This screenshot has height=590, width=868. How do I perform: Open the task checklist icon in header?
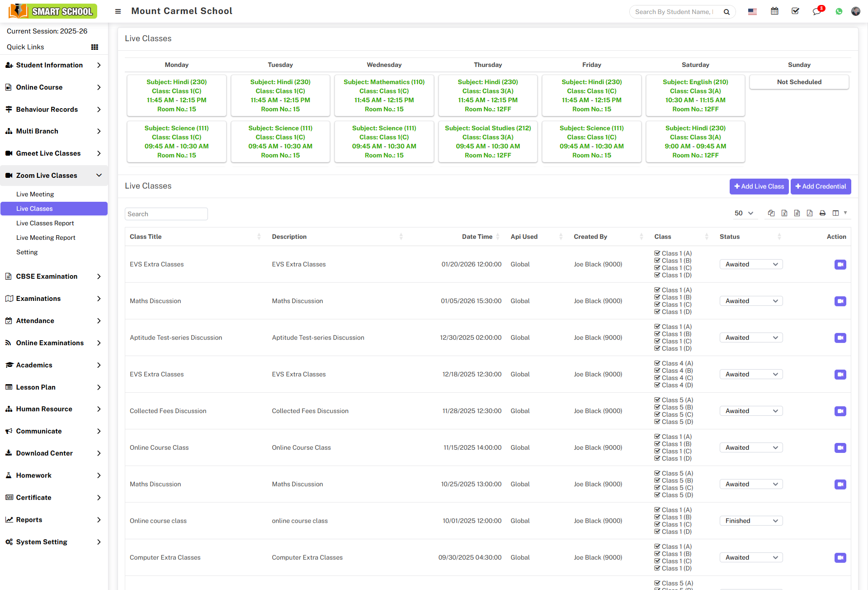(796, 11)
